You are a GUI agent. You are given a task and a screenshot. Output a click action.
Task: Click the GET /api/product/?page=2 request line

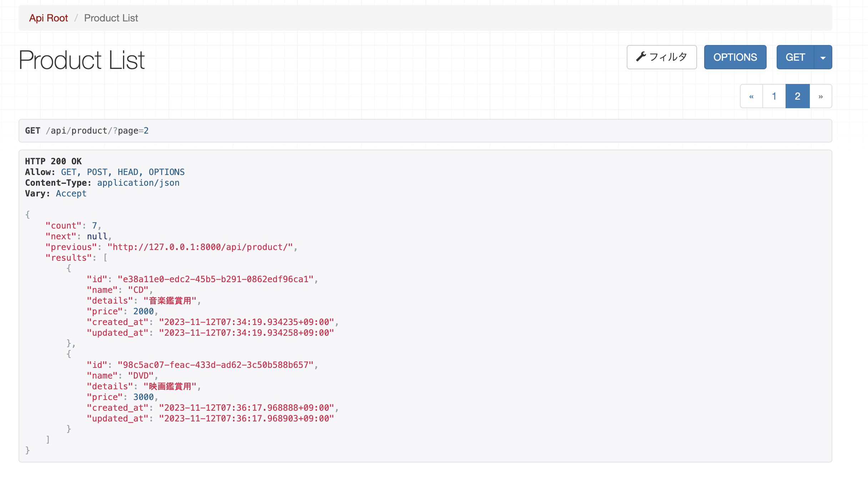87,131
